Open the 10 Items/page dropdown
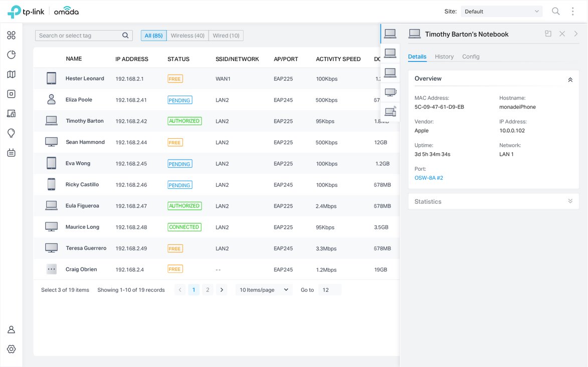The height and width of the screenshot is (367, 588). coord(264,290)
